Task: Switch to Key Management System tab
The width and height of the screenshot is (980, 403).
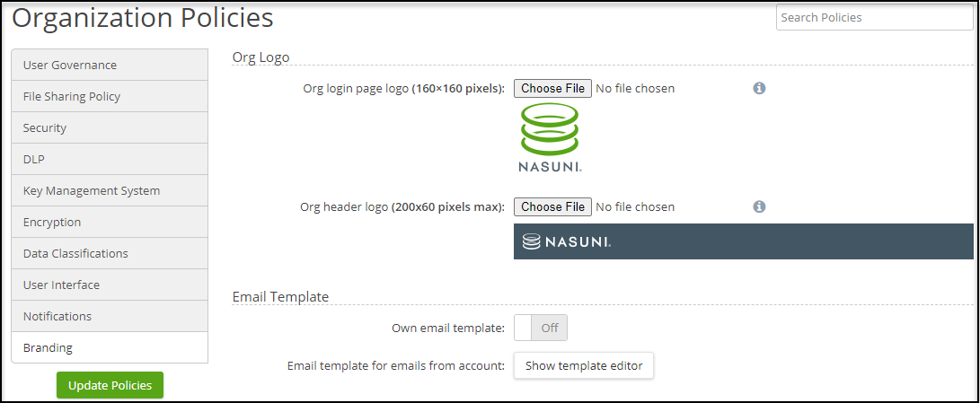Action: tap(110, 190)
